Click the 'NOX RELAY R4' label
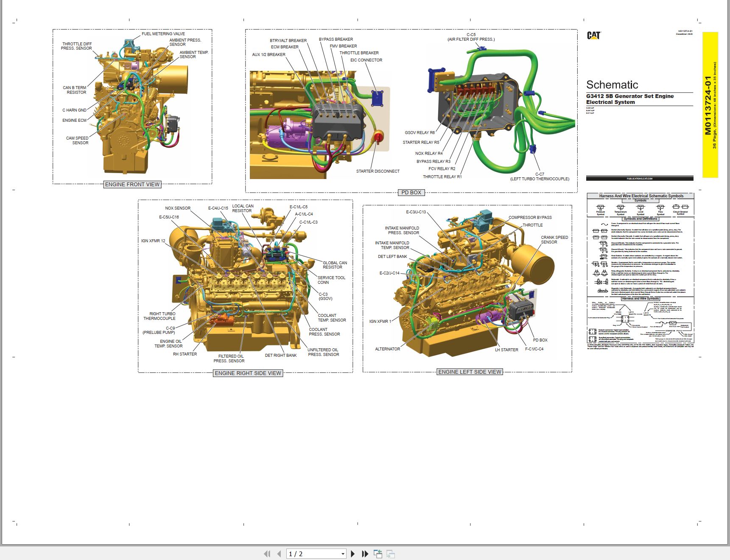 (429, 154)
